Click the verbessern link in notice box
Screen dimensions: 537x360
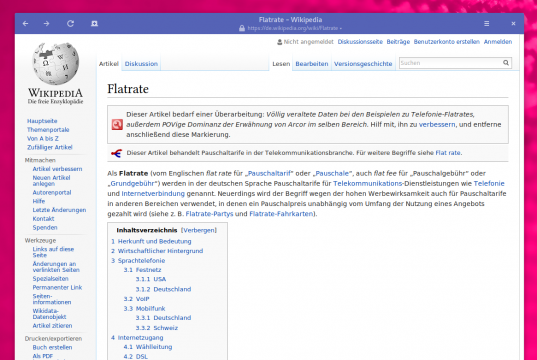tap(437, 125)
